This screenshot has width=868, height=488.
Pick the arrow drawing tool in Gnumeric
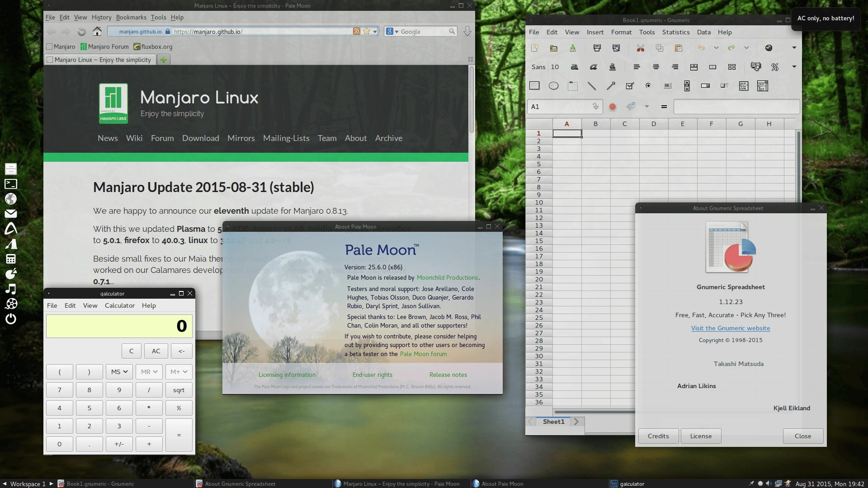click(x=611, y=86)
